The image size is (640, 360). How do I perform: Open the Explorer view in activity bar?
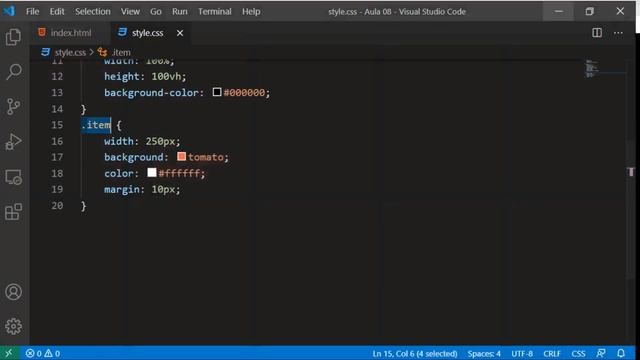coord(13,37)
